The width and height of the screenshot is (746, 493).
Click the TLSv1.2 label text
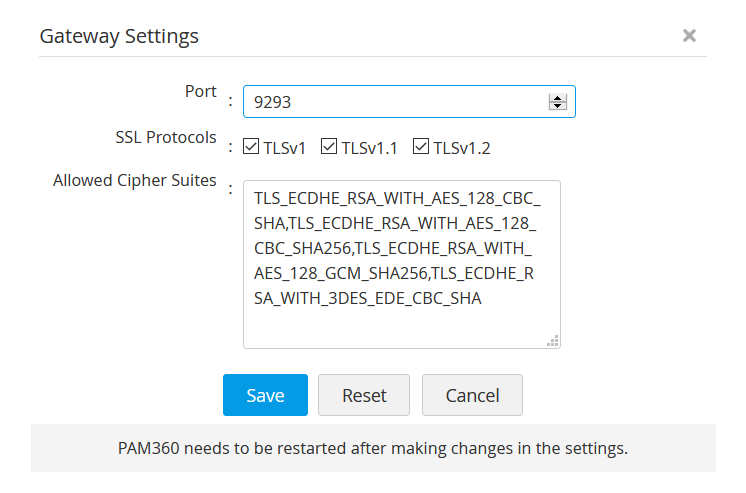click(x=461, y=148)
